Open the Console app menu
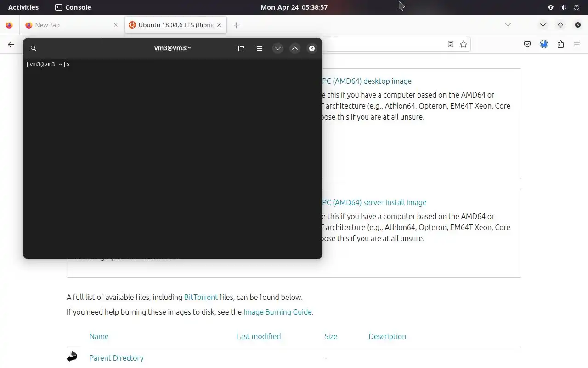Image resolution: width=588 pixels, height=368 pixels. click(73, 7)
